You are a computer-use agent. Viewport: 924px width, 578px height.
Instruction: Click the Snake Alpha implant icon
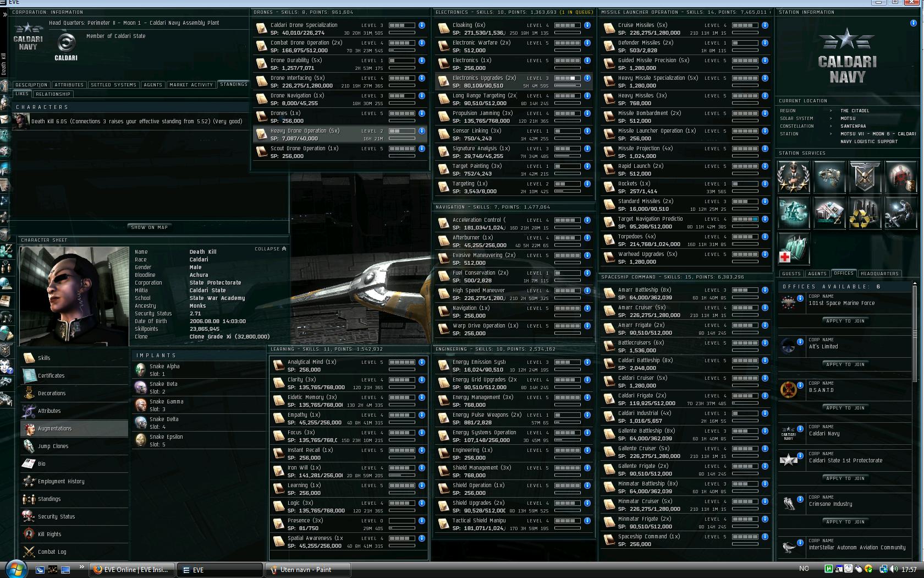tap(141, 370)
